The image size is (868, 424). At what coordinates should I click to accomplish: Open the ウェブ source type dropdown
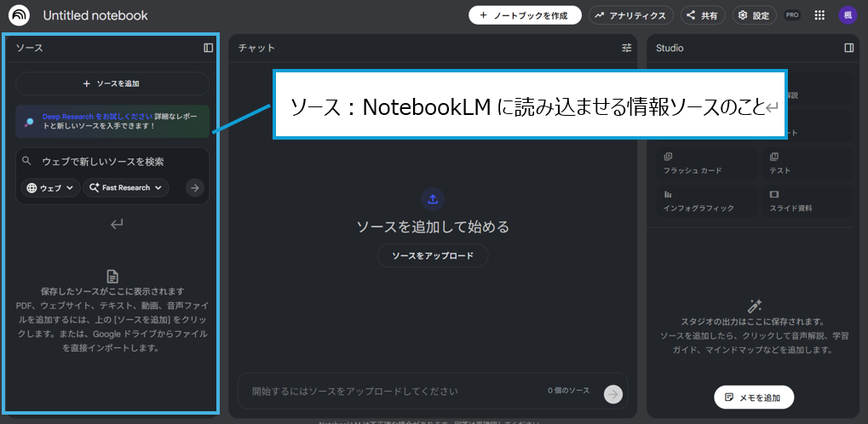point(50,187)
